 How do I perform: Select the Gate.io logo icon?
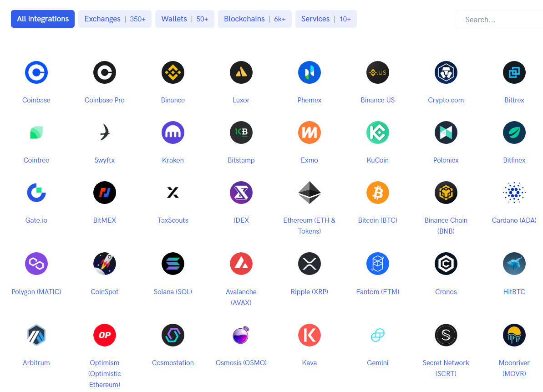36,193
